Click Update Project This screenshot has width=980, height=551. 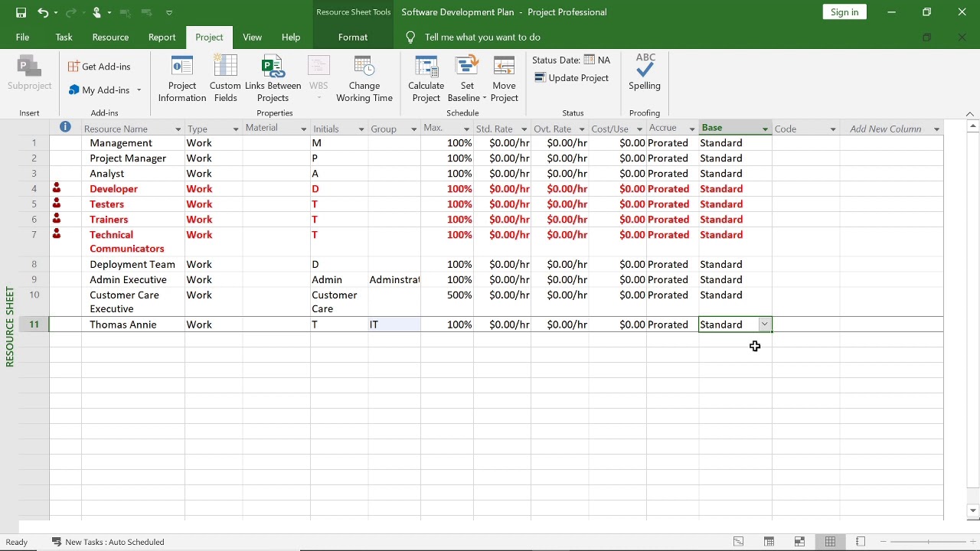click(x=572, y=78)
